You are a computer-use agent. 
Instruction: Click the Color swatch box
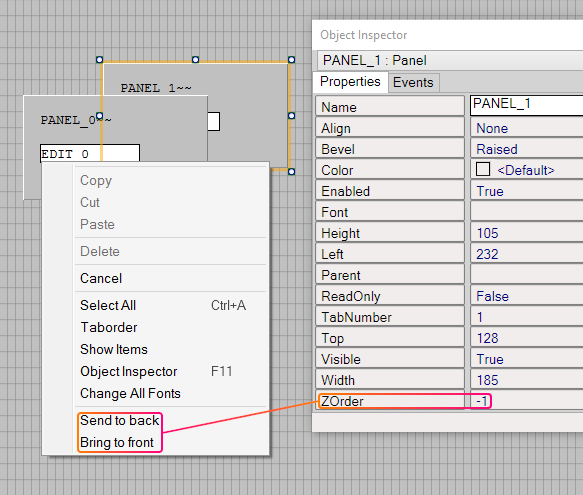483,169
